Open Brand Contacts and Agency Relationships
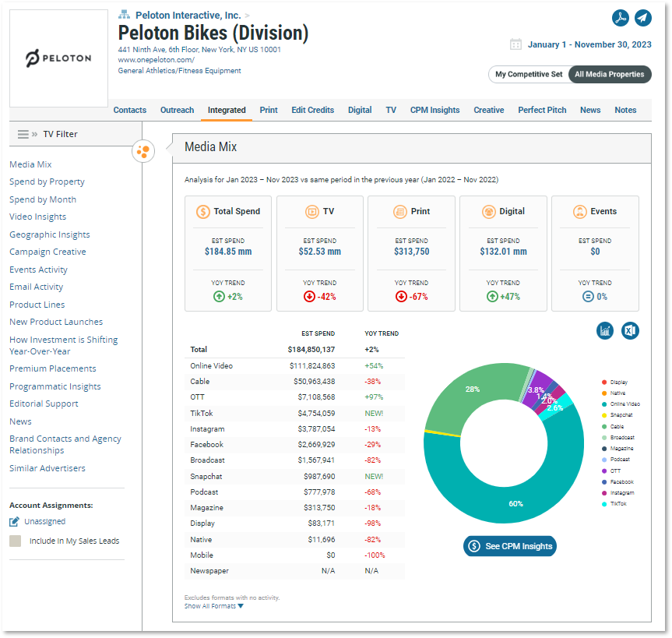The height and width of the screenshot is (638, 672). pyautogui.click(x=65, y=444)
